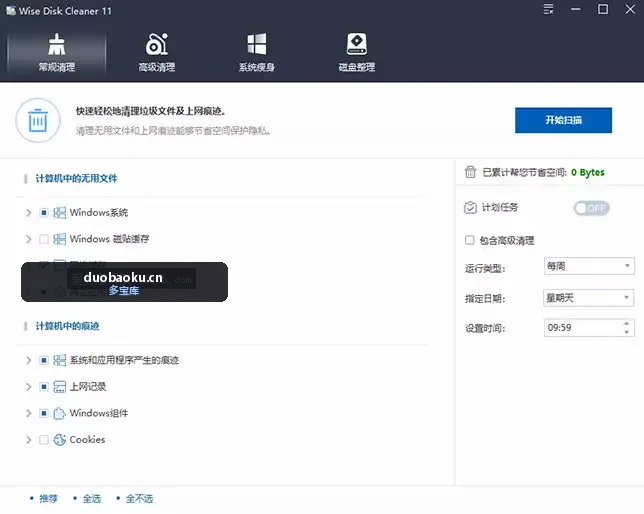644x514 pixels.
Task: Increase the time with up stepper arrow
Action: point(626,323)
